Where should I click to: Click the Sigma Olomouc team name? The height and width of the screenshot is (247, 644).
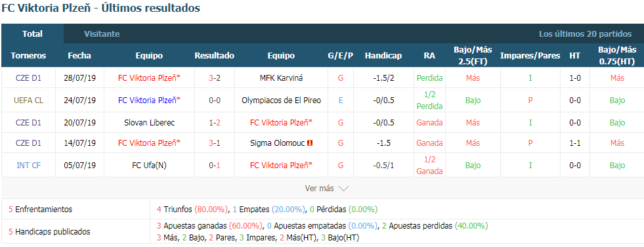278,143
